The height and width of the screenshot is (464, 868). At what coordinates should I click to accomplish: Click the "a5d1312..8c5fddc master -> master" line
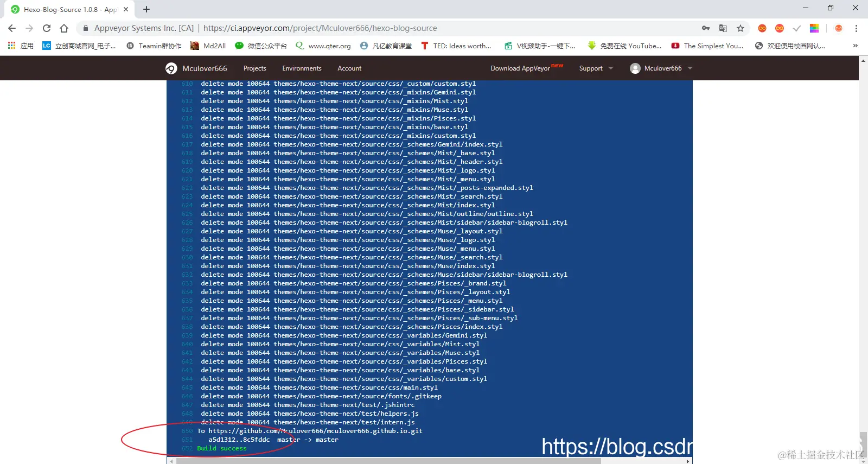(x=273, y=440)
